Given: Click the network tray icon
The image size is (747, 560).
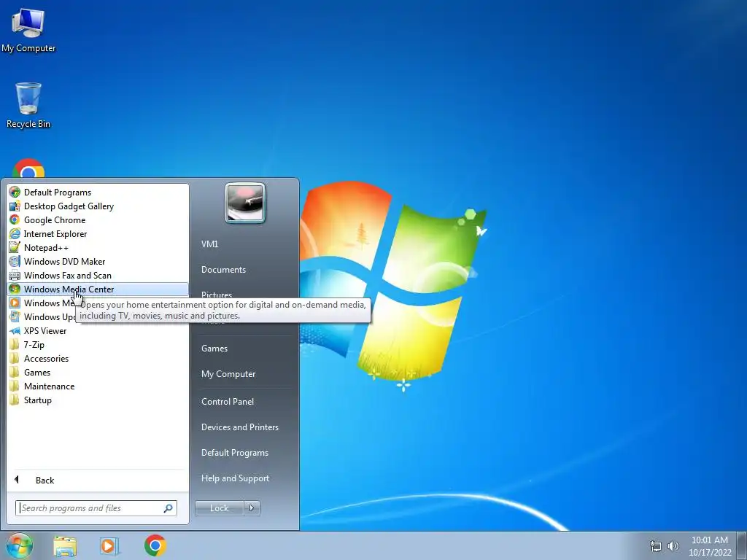Looking at the screenshot, I should (656, 546).
